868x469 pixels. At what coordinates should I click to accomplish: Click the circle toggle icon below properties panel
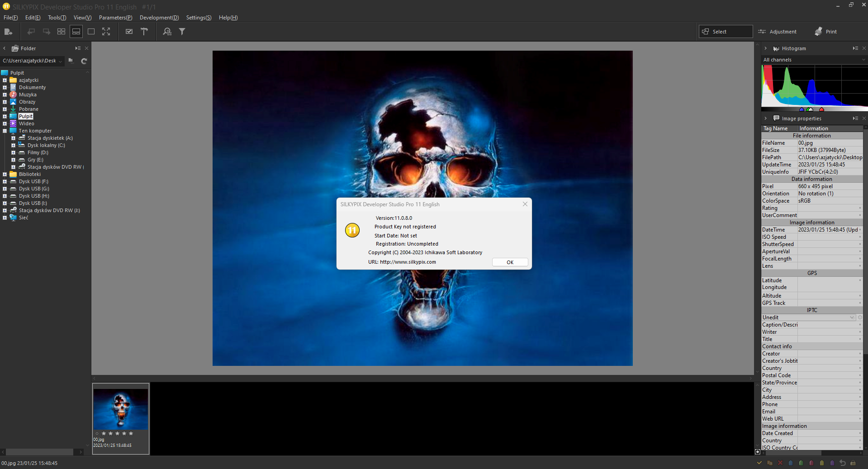(758, 451)
